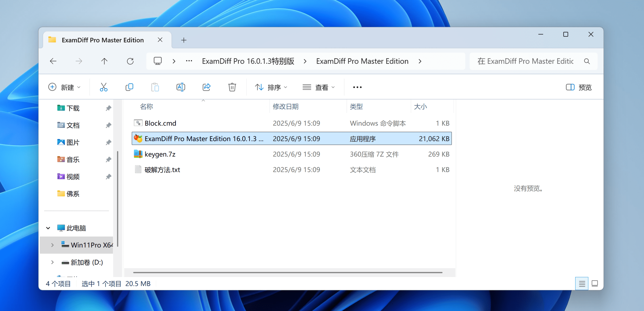This screenshot has width=644, height=311.
Task: Switch to large icons view in status bar
Action: 595,284
